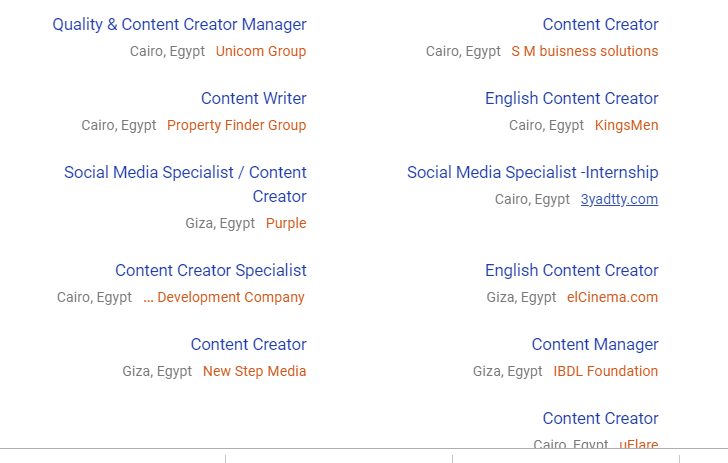Click the Unicom Group company link

(261, 51)
